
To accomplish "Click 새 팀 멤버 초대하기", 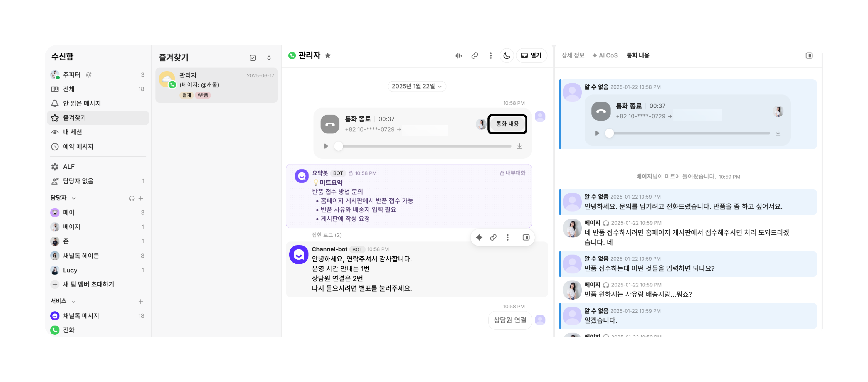I will (98, 284).
